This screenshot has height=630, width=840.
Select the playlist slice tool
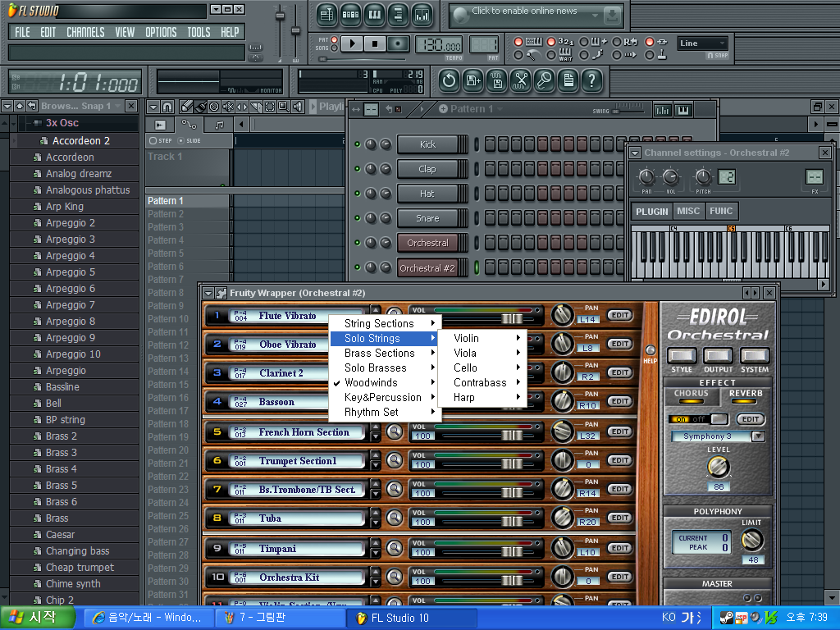pyautogui.click(x=256, y=107)
